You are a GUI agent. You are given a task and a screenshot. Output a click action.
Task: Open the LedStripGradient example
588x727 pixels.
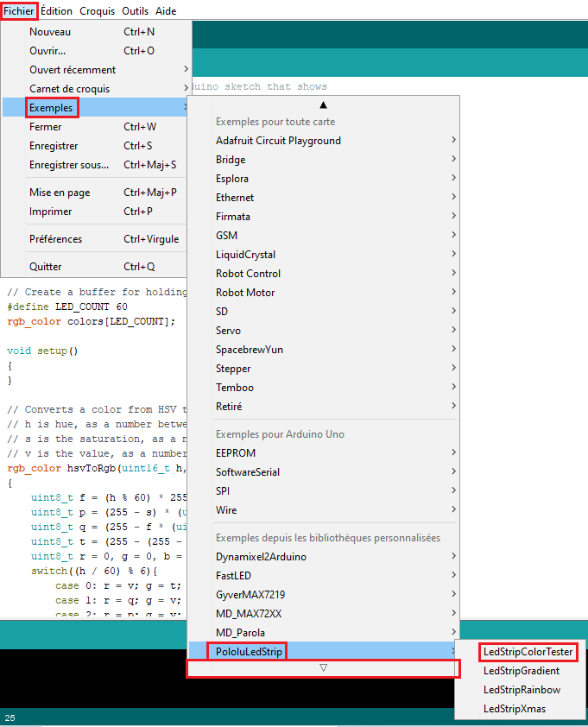tap(521, 671)
